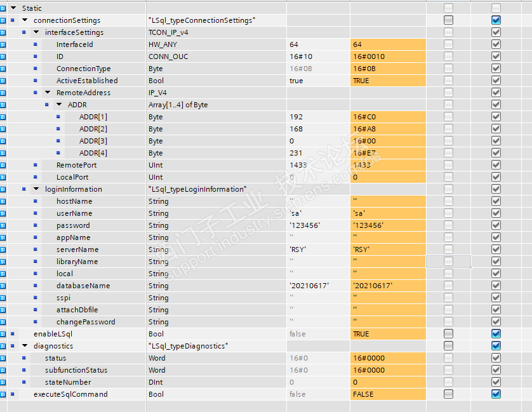
Task: Click the blue square icon next to ADDR[1]
Action: (58, 117)
